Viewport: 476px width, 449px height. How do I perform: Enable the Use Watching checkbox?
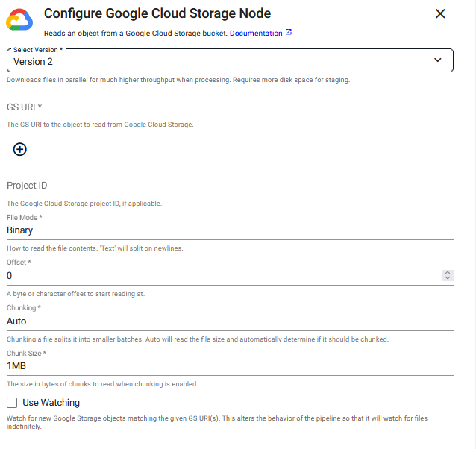[x=12, y=403]
